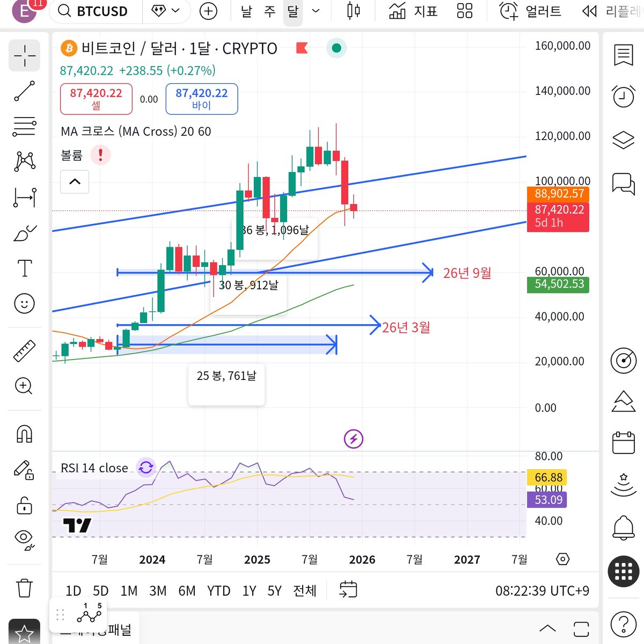Open the diamond dropdown next to symbol
The image size is (644, 644).
[x=166, y=11]
